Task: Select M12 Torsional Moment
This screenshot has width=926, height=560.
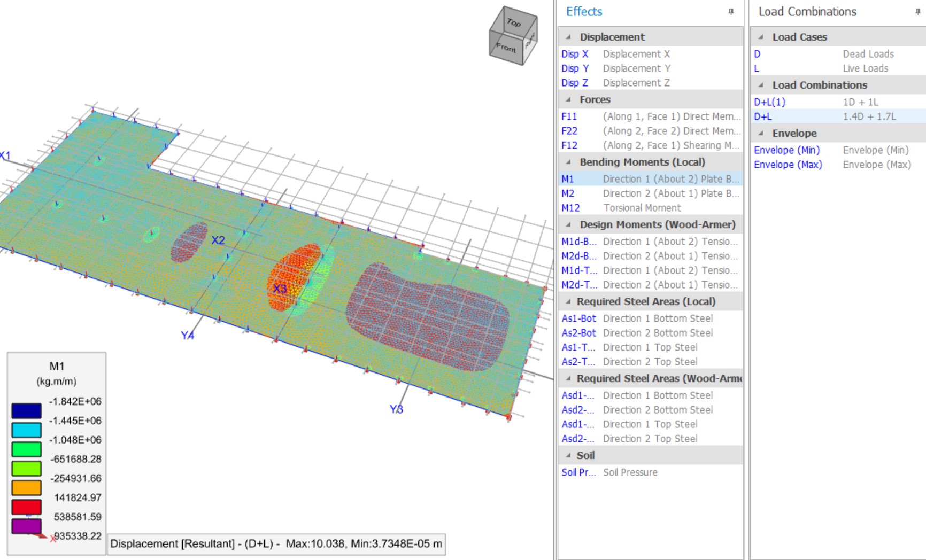Action: [650, 208]
